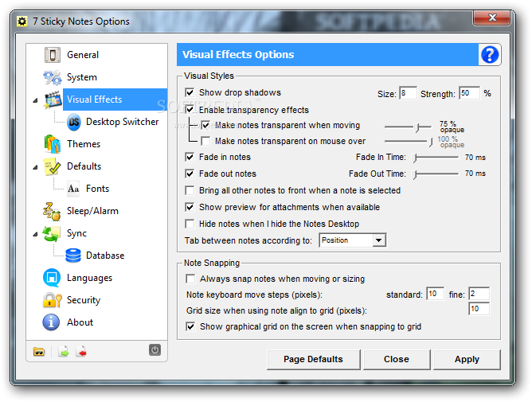Click the shadow Size input field
Screen dimensions: 532x402
tap(408, 93)
